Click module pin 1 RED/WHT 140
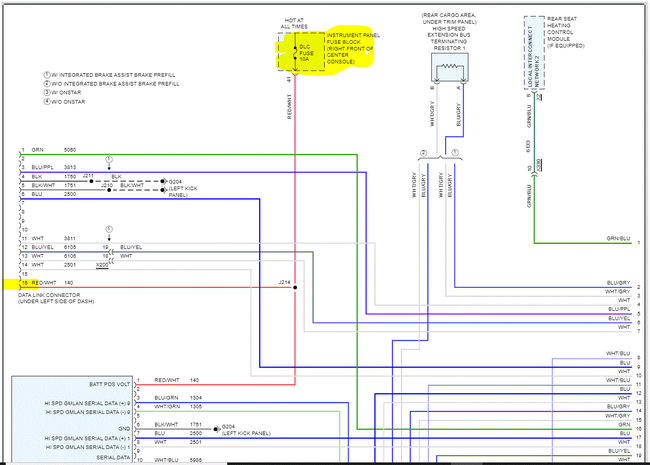Screen dimensions: 650x465 click(x=168, y=380)
